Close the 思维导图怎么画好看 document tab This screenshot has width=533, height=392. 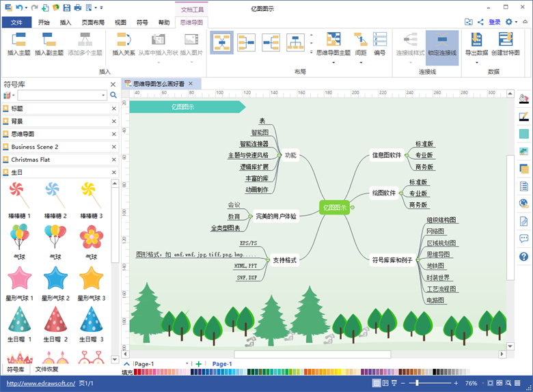click(191, 83)
